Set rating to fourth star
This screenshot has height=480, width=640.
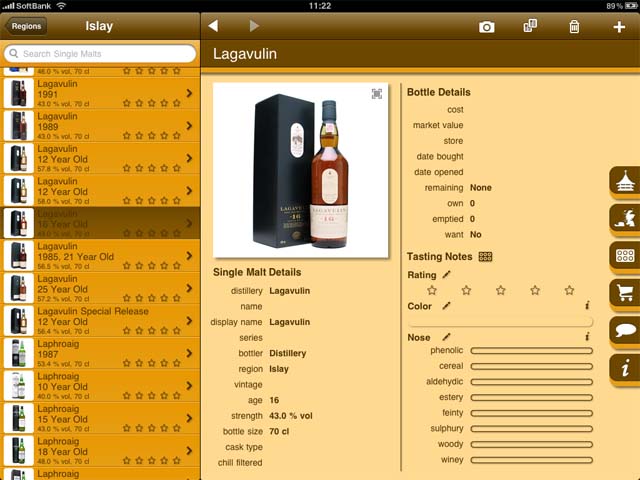coord(535,290)
